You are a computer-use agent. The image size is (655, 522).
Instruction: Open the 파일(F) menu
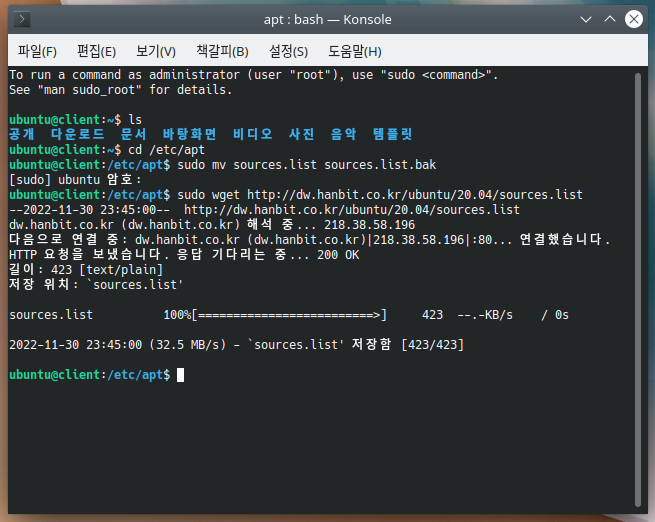(x=37, y=51)
